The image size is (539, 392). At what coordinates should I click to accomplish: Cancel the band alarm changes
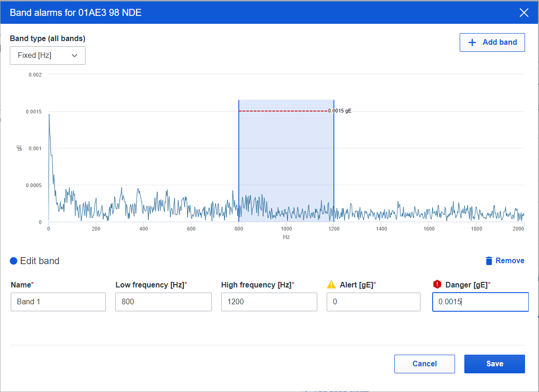click(x=425, y=364)
